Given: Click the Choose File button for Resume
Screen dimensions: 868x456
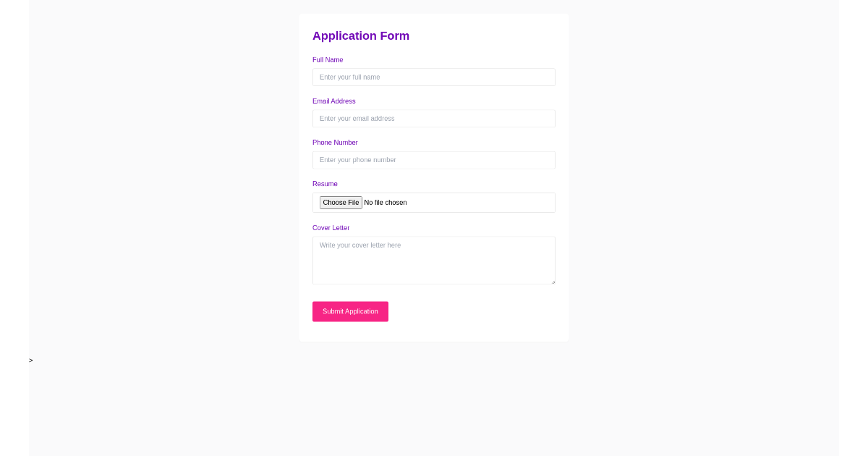Looking at the screenshot, I should click(340, 202).
